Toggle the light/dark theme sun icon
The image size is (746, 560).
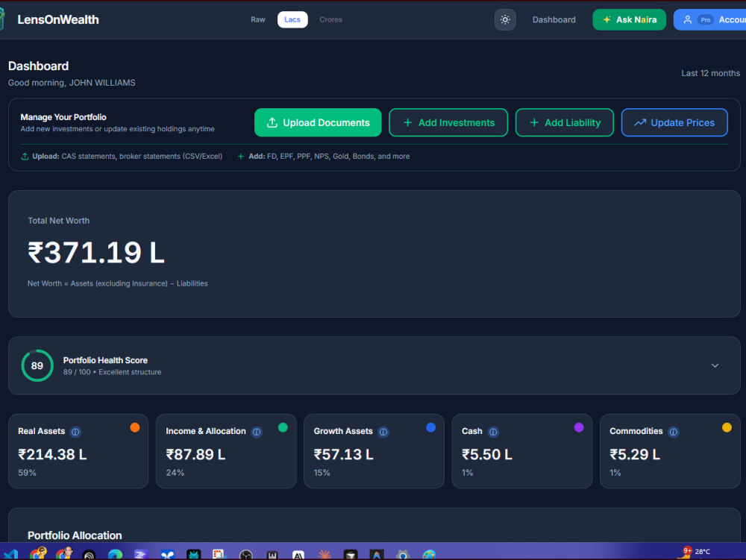(x=505, y=20)
